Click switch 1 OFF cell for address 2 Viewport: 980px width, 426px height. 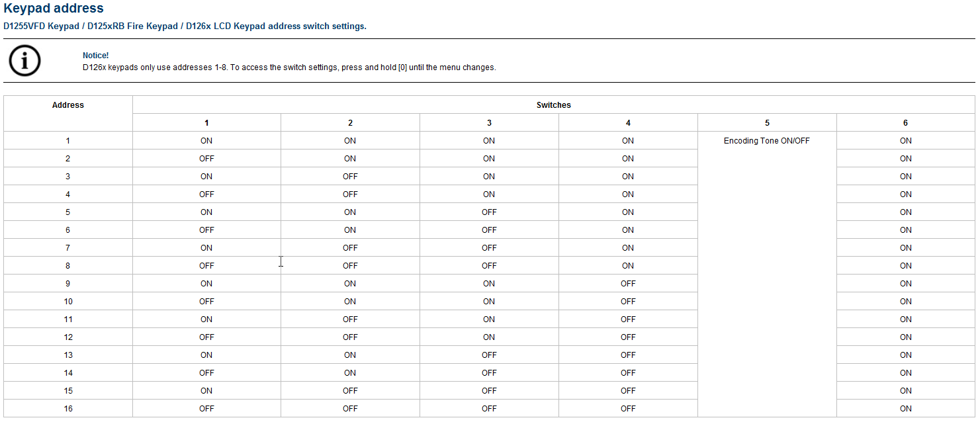pos(206,159)
